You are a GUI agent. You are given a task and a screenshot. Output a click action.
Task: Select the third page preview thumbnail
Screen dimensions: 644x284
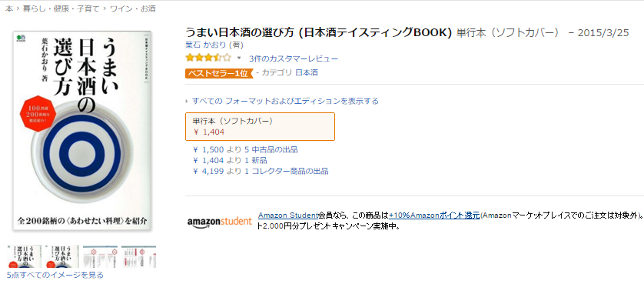coord(100,256)
